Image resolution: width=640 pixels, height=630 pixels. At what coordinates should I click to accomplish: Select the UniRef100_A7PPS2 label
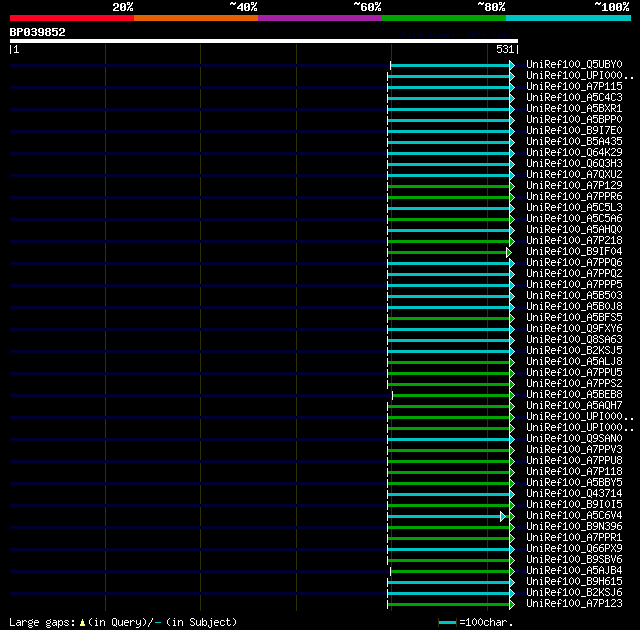[x=574, y=384]
